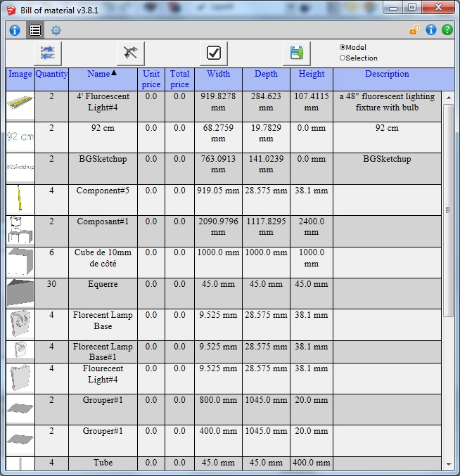Click the Equerre thumbnail image
The width and height of the screenshot is (460, 476).
20,293
